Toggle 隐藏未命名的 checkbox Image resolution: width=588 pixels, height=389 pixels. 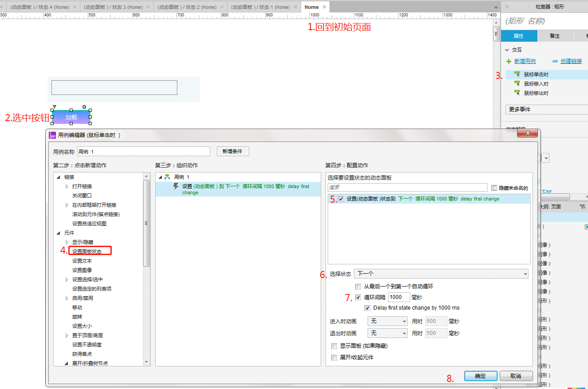pyautogui.click(x=494, y=188)
